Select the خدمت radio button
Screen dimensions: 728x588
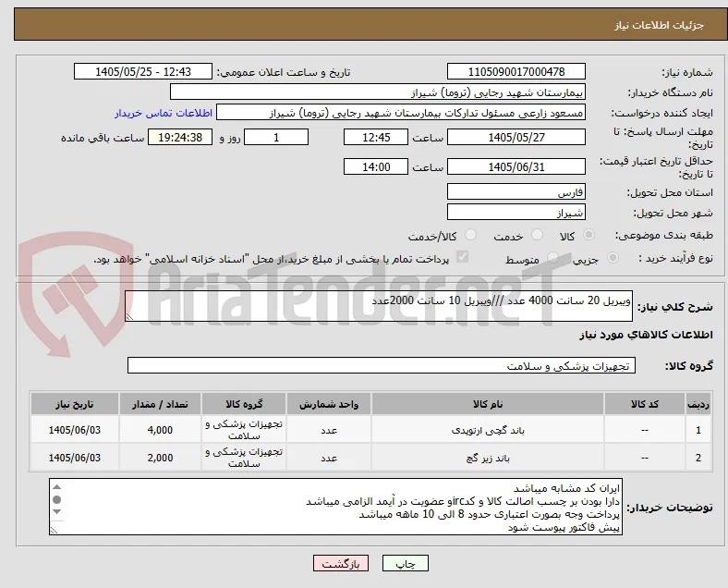pyautogui.click(x=537, y=235)
